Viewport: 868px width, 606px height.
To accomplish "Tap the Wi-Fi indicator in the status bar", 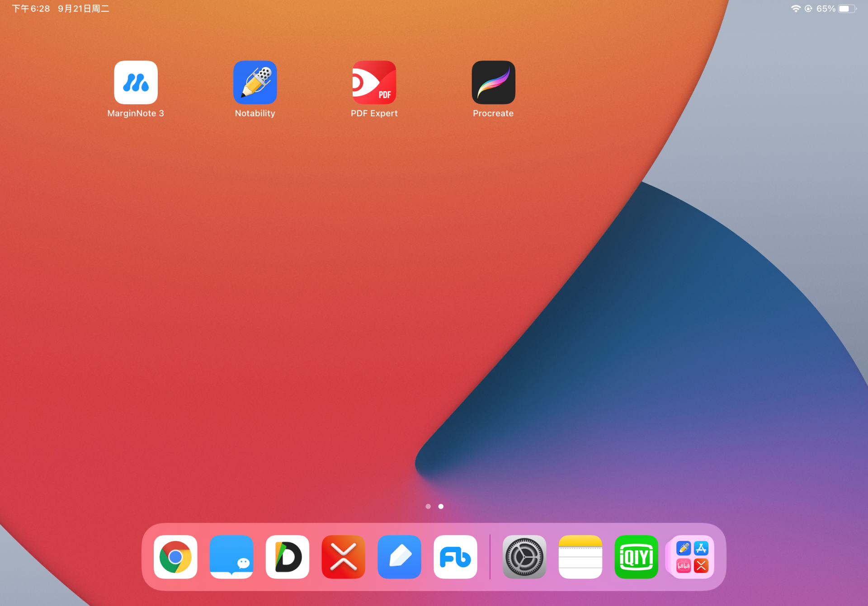I will click(x=795, y=8).
